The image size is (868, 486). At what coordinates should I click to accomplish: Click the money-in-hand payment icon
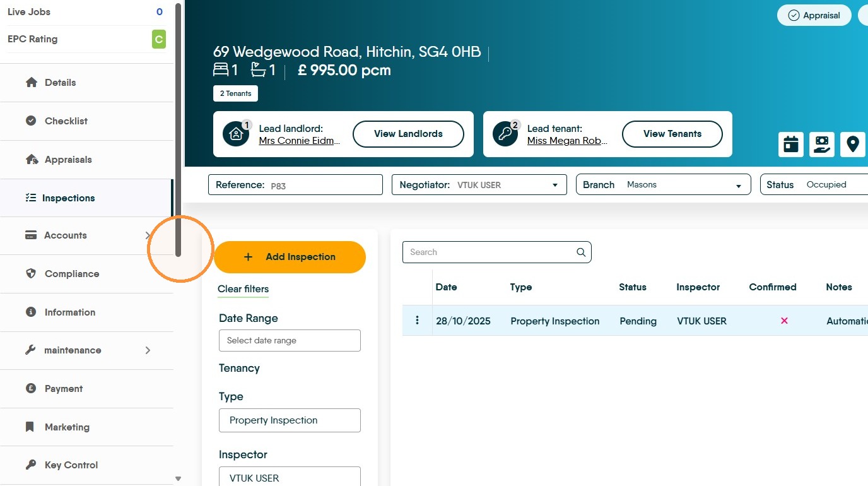[x=822, y=145]
